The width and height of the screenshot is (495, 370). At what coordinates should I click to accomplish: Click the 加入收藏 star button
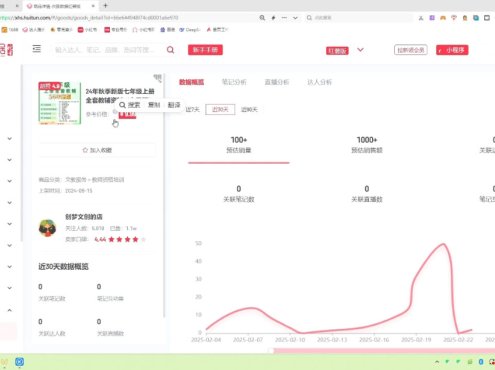97,150
